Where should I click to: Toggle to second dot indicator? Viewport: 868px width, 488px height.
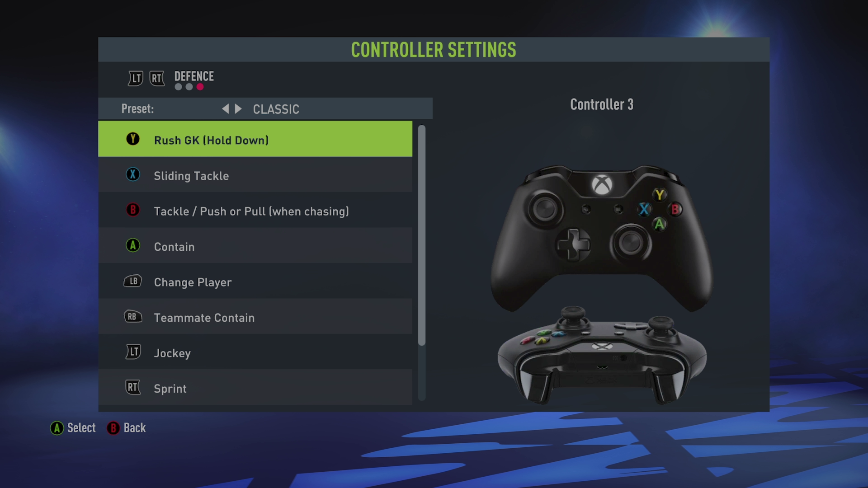[x=188, y=88]
